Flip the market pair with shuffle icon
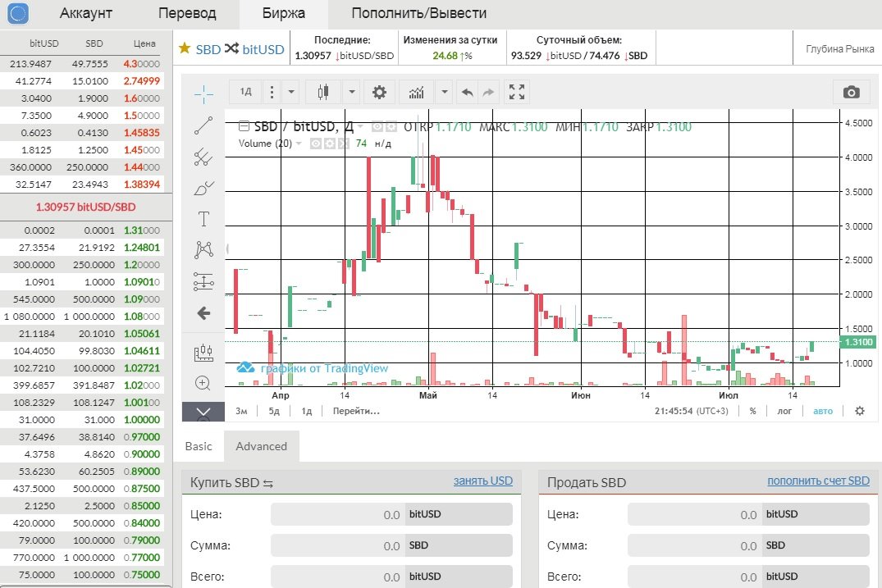 click(x=231, y=48)
